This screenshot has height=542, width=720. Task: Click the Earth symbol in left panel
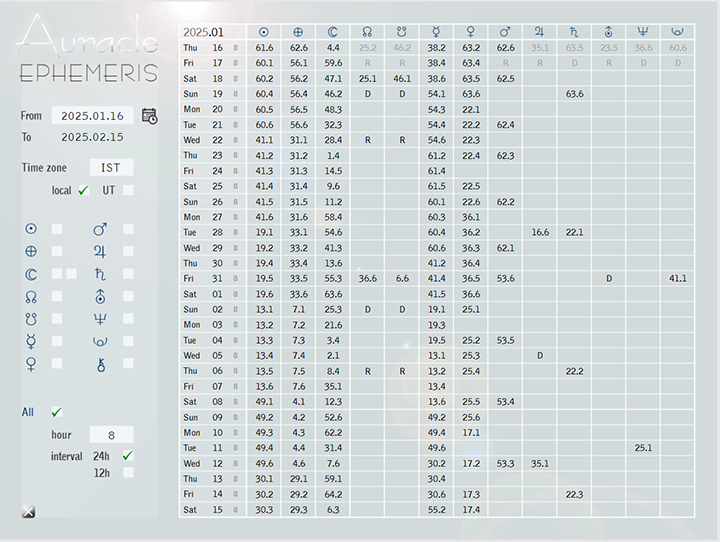(x=31, y=251)
